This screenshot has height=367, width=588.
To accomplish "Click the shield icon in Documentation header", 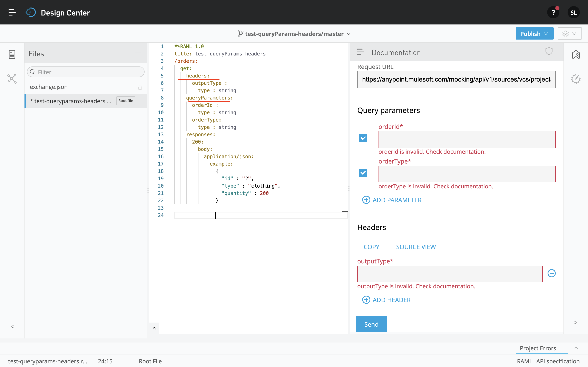I will [549, 51].
